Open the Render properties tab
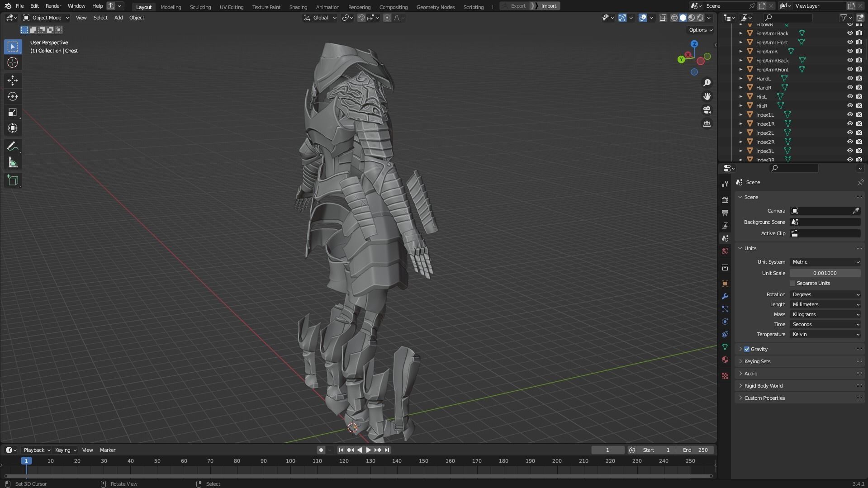Viewport: 868px width, 488px height. coord(725,200)
